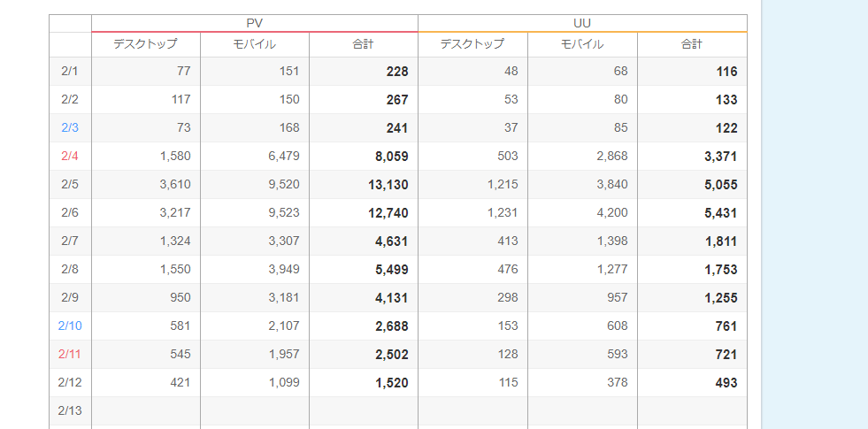Select the UU モバイル column header
The image size is (868, 429).
click(582, 44)
